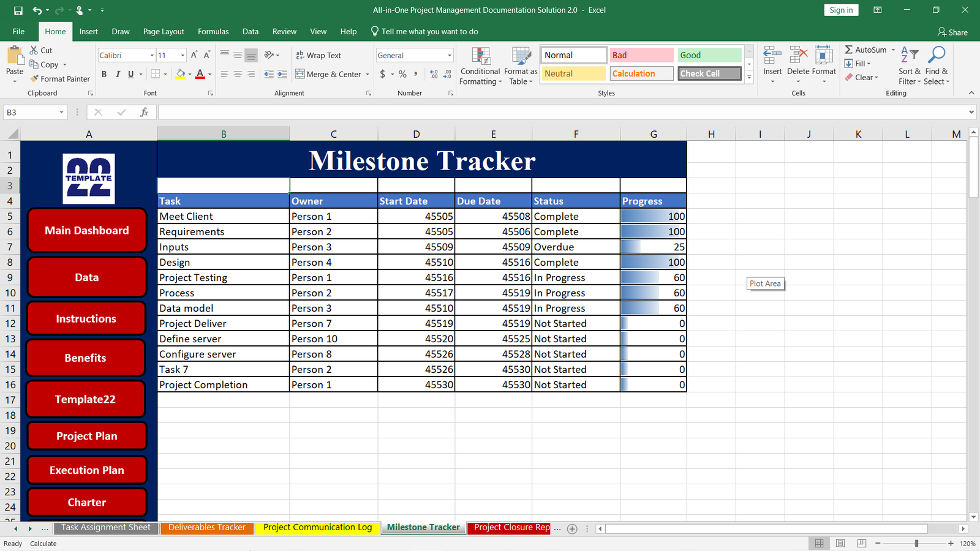Open Conditional Formatting
This screenshot has height=551, width=980.
click(481, 66)
